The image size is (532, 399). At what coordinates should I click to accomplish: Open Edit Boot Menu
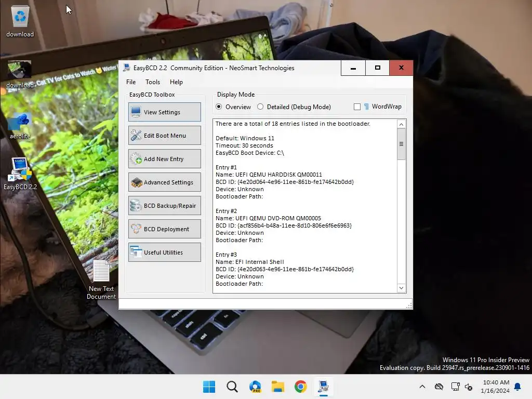click(x=165, y=136)
